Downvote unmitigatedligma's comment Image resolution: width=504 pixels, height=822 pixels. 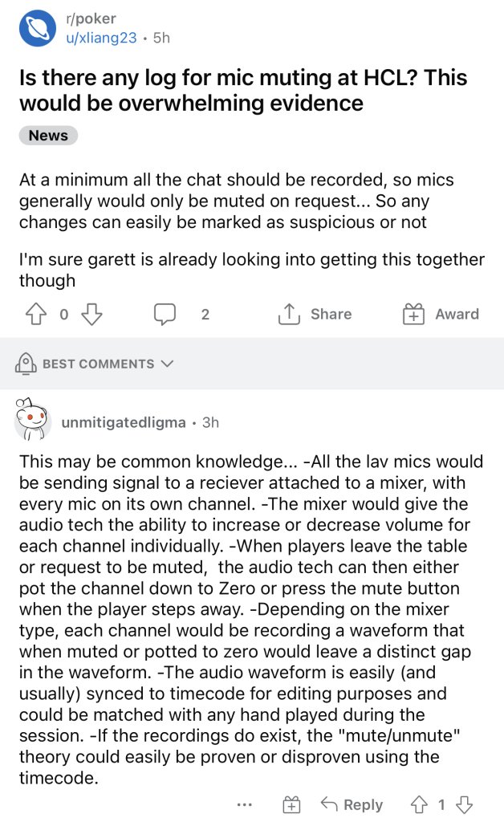coord(464,804)
